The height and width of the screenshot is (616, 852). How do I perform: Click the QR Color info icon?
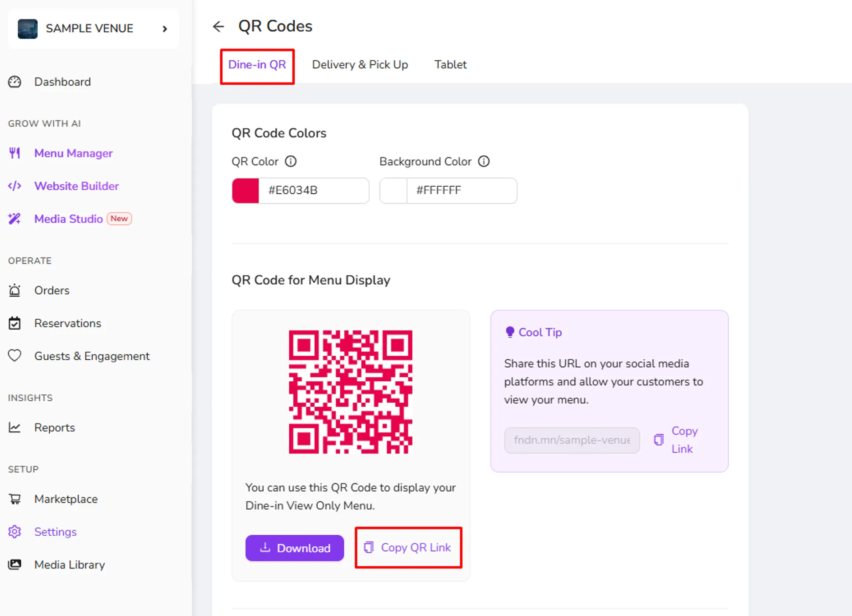[x=291, y=161]
